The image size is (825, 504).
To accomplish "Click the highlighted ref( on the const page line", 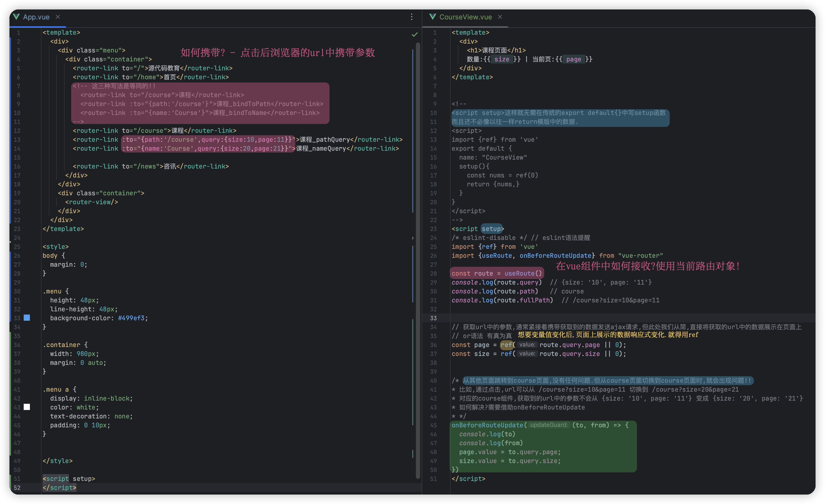I will (x=506, y=345).
